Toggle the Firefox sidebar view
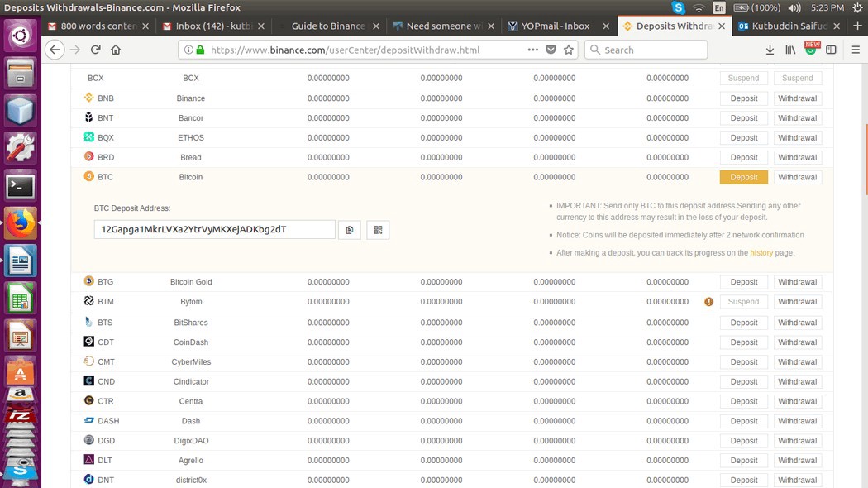The width and height of the screenshot is (868, 488). click(831, 50)
